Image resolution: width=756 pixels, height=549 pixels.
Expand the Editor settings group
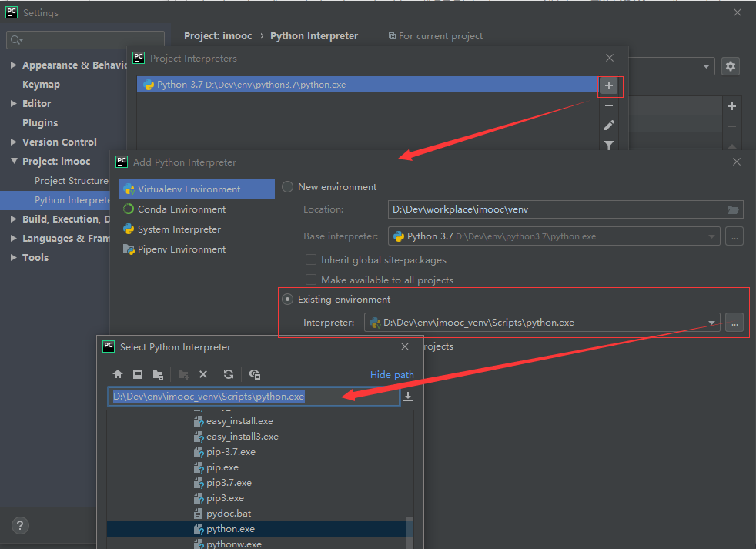pyautogui.click(x=14, y=103)
